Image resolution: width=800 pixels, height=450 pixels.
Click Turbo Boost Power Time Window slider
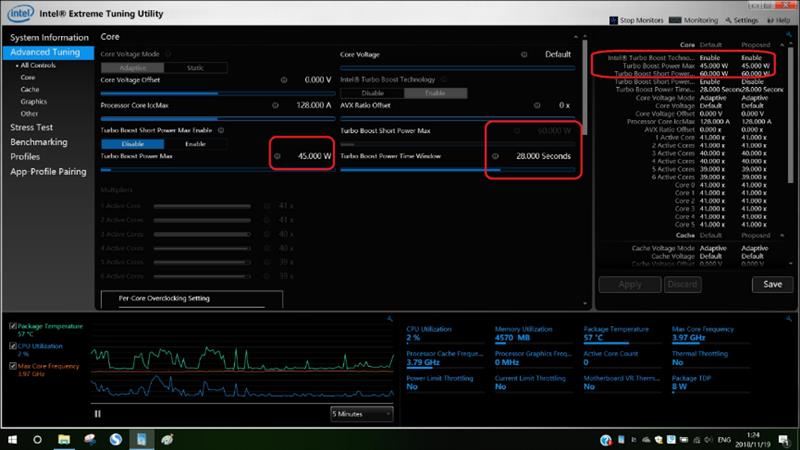[x=458, y=170]
